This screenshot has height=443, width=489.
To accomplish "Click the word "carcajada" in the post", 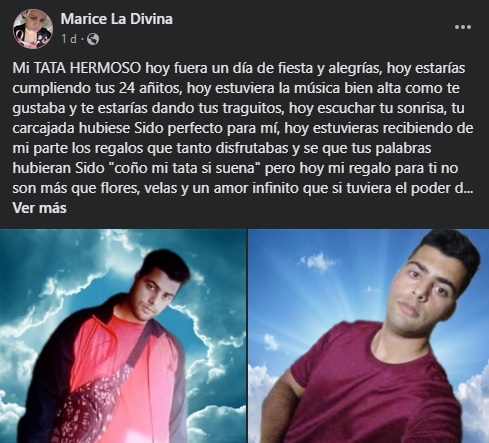I will tap(44, 128).
